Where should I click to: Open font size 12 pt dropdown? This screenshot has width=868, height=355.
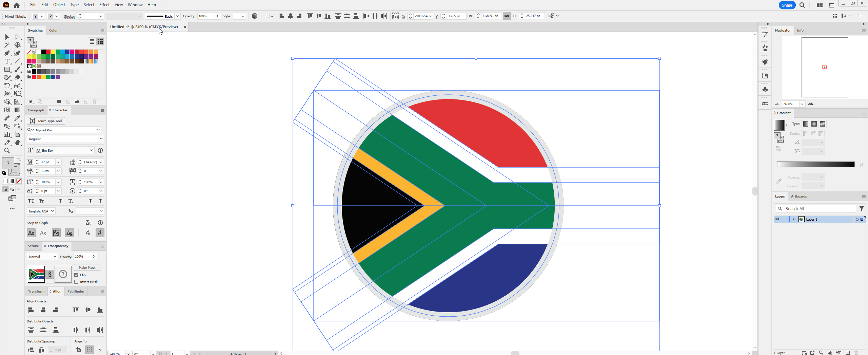coord(58,162)
